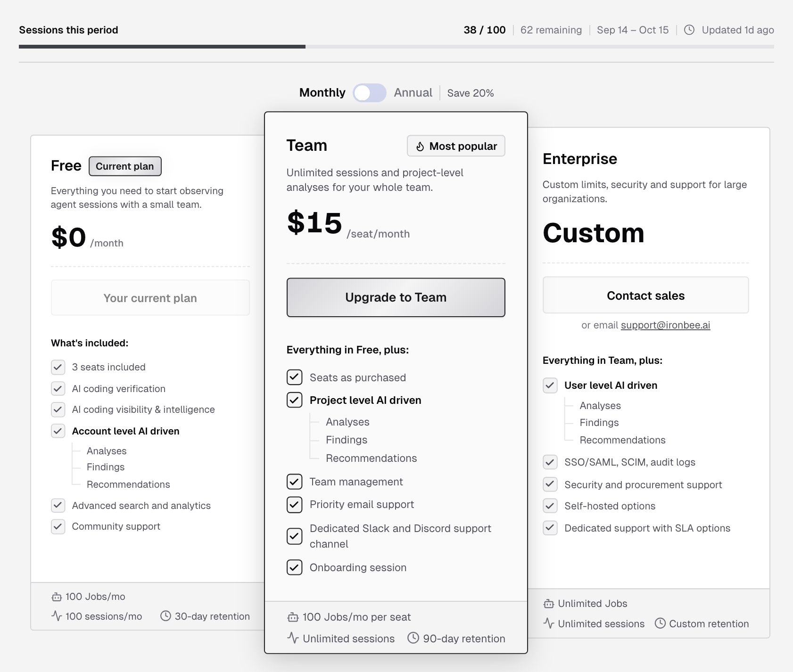Click the pulse icon beside 100 sessions/mo
This screenshot has width=793, height=672.
[x=57, y=616]
